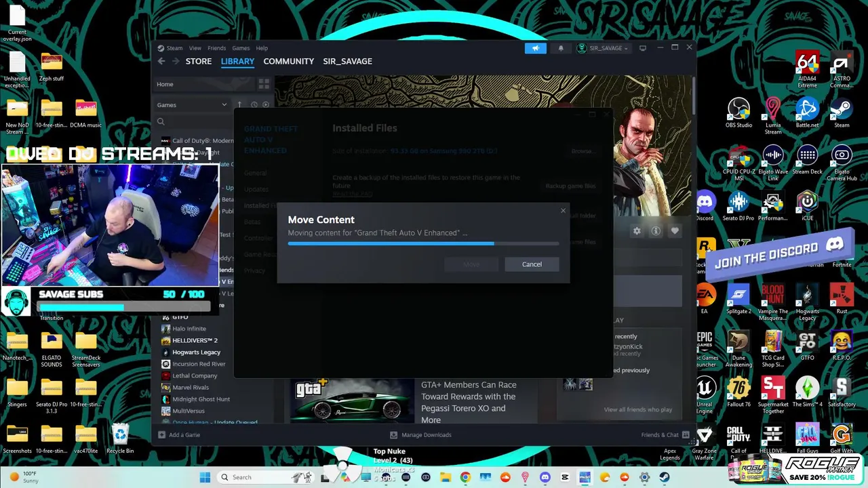Viewport: 868px width, 488px height.
Task: Open AIDA64 Extreme desktop shortcut
Action: (x=807, y=69)
